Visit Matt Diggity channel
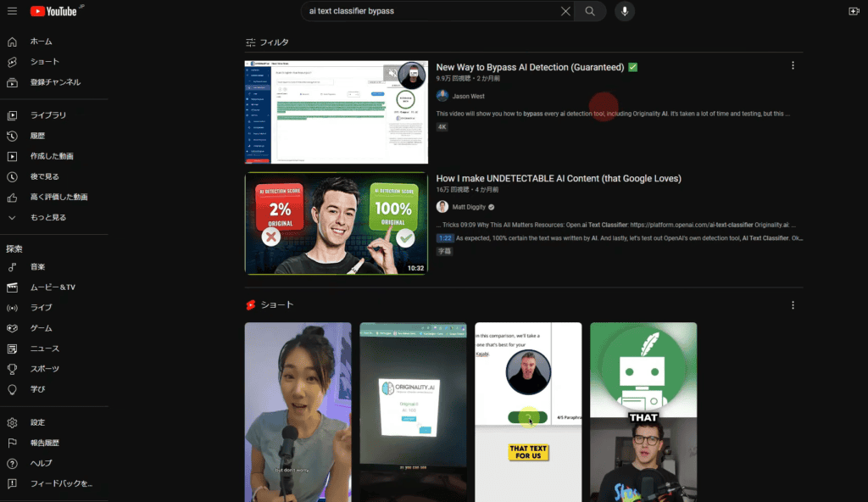Screen dimensions: 868x502 click(x=469, y=207)
